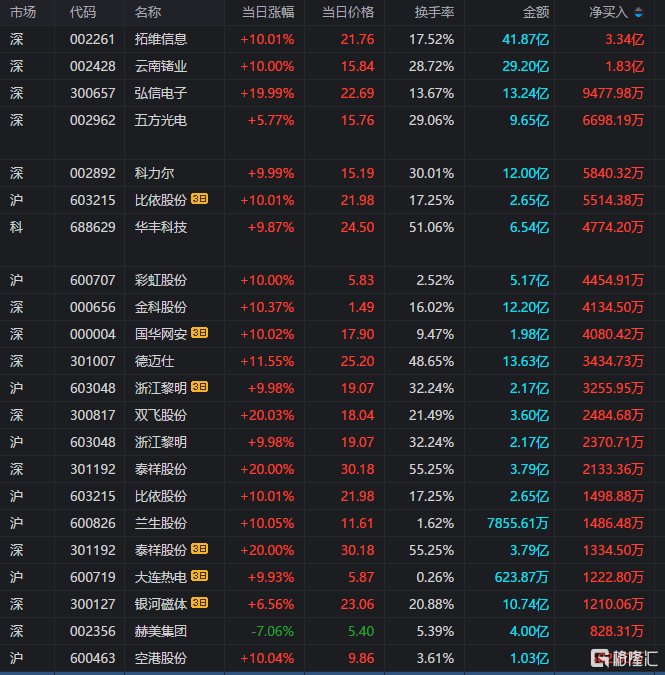Click the 3日 badge beside 603048 浙江黎明

tap(199, 387)
